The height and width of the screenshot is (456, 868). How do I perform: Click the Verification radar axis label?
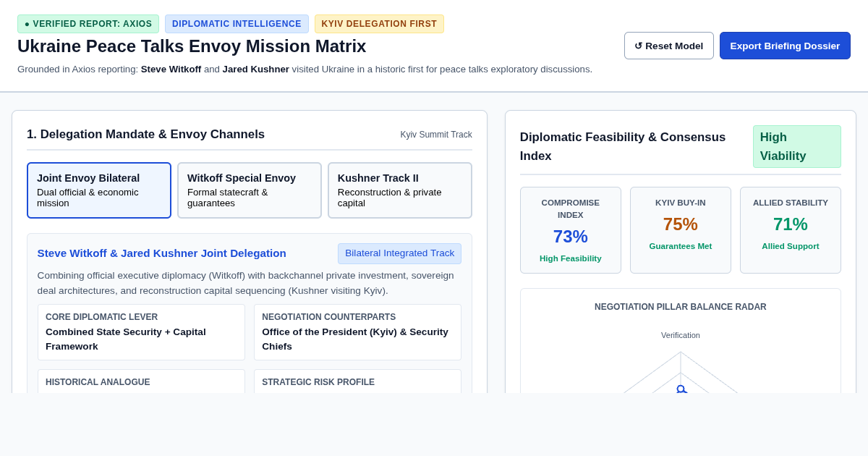[681, 335]
